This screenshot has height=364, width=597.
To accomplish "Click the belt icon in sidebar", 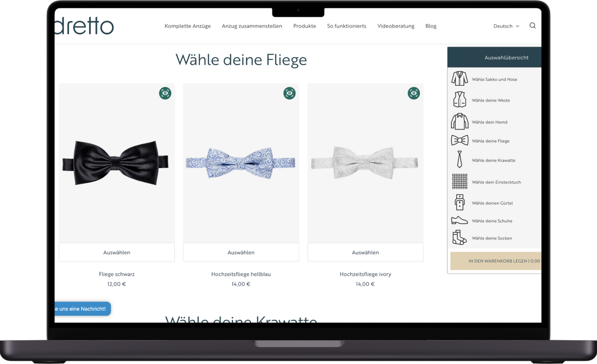I will (x=459, y=203).
